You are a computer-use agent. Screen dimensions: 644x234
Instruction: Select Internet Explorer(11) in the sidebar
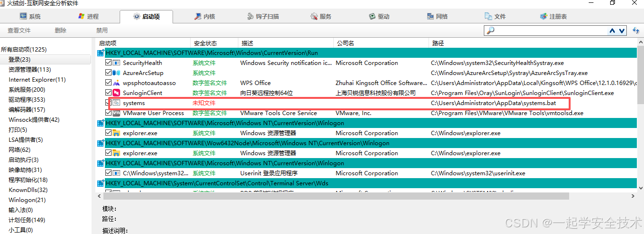coord(37,80)
